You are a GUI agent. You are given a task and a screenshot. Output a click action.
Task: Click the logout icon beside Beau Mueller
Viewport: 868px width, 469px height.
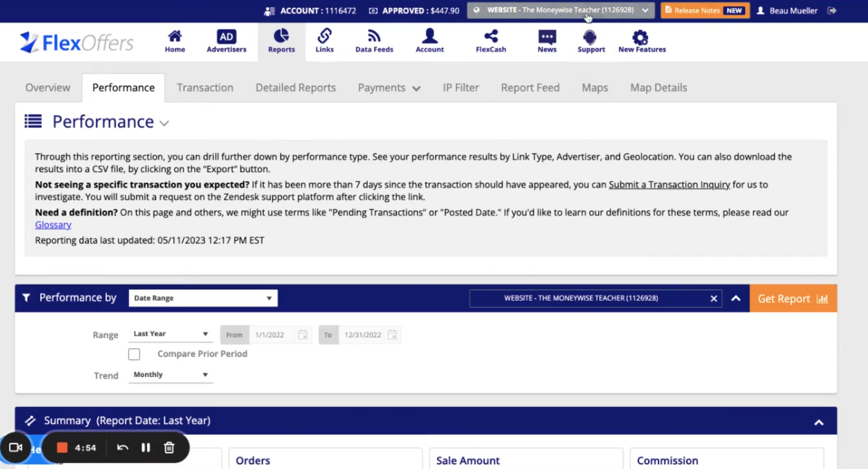832,11
